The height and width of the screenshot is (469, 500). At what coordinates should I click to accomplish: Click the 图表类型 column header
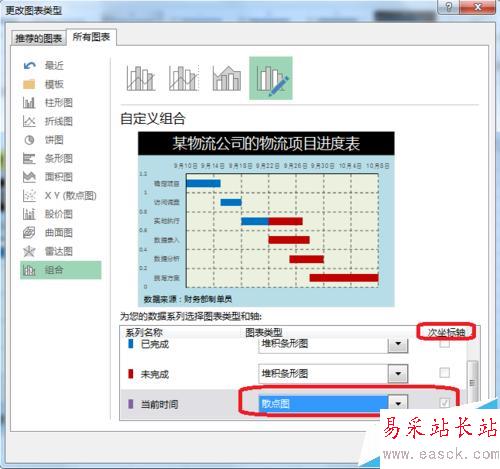click(x=264, y=332)
